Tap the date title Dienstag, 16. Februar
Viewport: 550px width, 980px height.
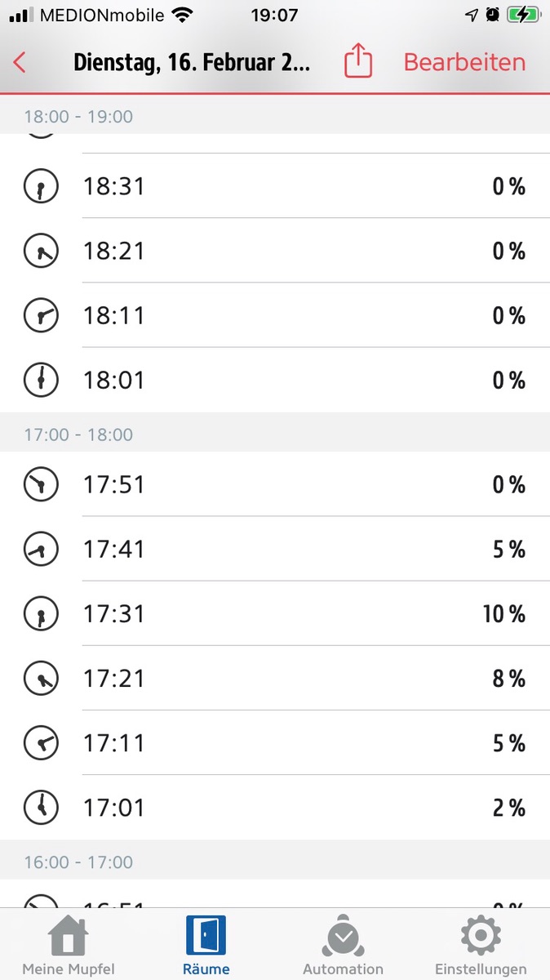coord(192,63)
